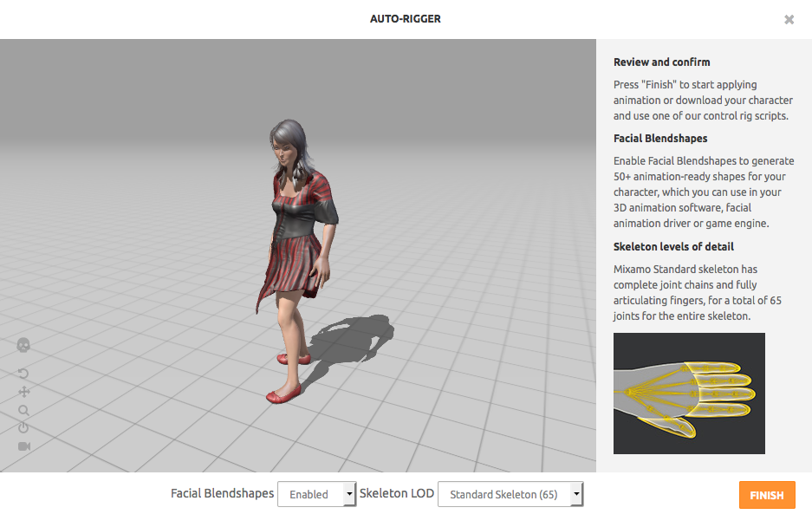The width and height of the screenshot is (812, 514).
Task: Select the pan move arrows tool
Action: 23,392
